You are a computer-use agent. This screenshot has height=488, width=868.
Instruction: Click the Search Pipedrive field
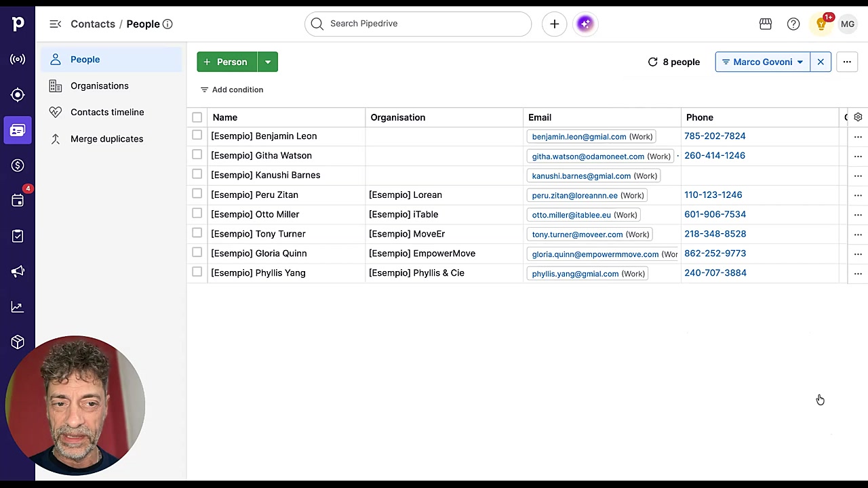click(418, 24)
